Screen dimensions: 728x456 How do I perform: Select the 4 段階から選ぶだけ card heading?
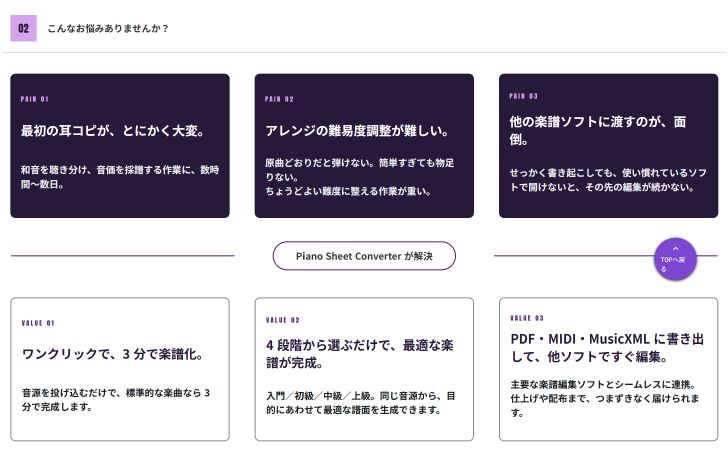pyautogui.click(x=360, y=354)
